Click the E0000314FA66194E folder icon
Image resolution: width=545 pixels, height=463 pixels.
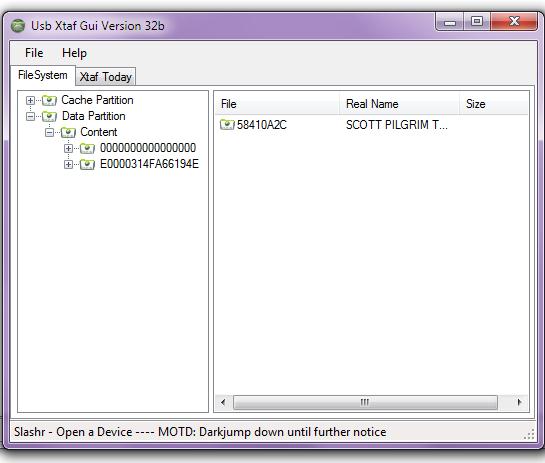pos(87,164)
